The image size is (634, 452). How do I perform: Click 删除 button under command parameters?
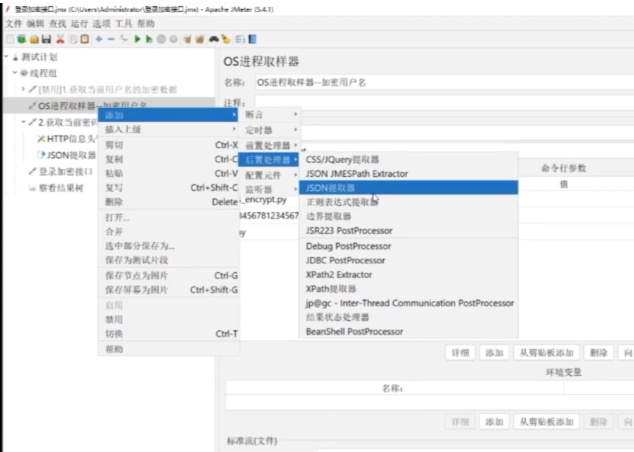coord(598,353)
